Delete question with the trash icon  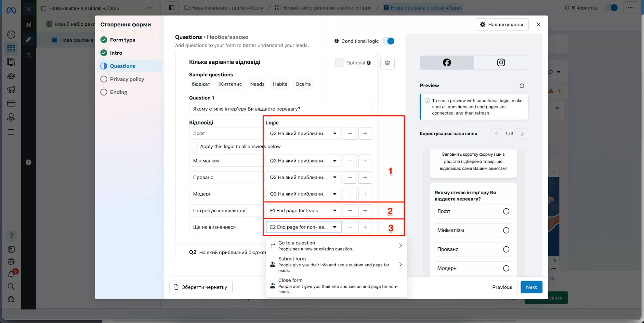coord(387,63)
